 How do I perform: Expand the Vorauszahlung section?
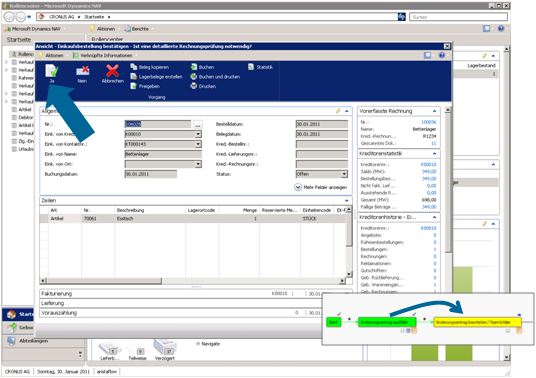pos(181,313)
